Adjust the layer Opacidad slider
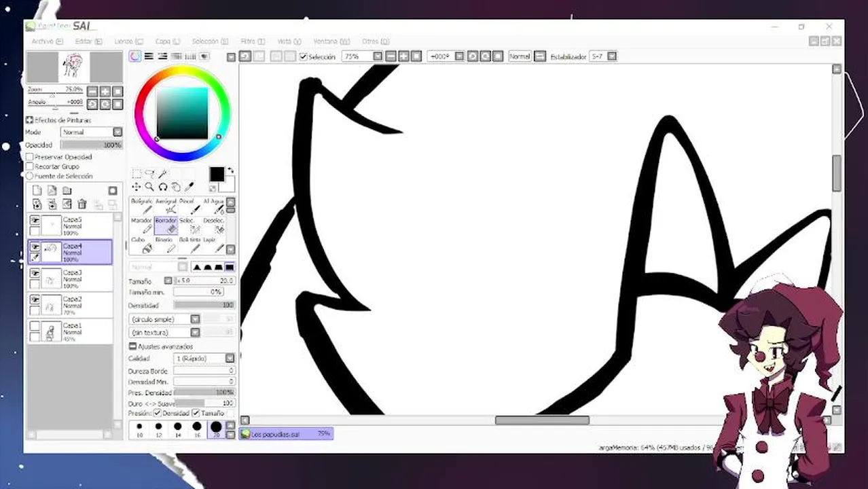 (91, 145)
